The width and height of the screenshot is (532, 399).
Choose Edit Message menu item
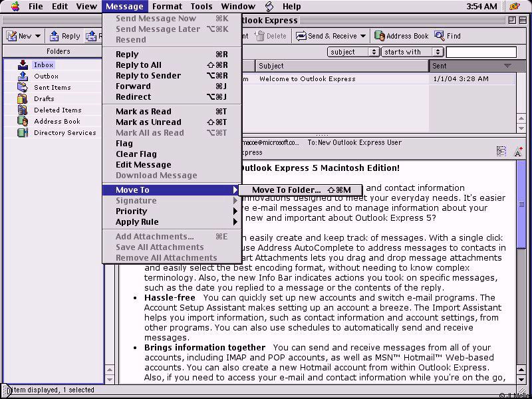172,164
